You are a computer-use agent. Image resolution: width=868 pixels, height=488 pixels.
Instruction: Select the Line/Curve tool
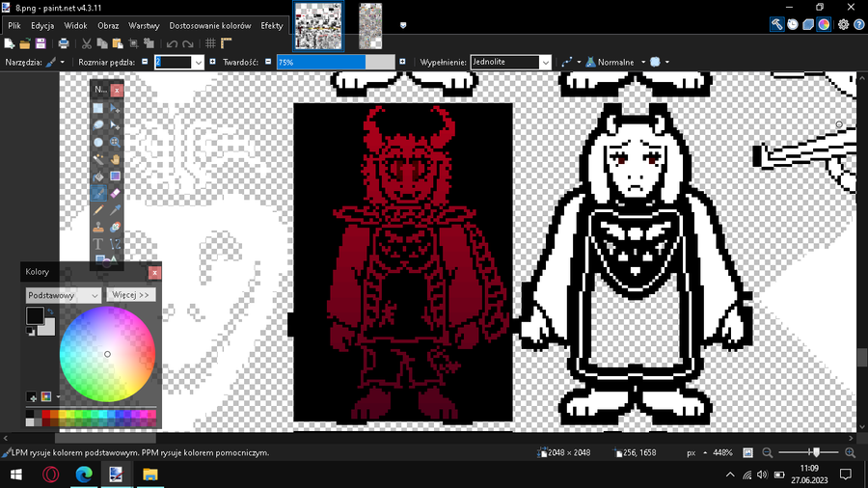click(115, 244)
